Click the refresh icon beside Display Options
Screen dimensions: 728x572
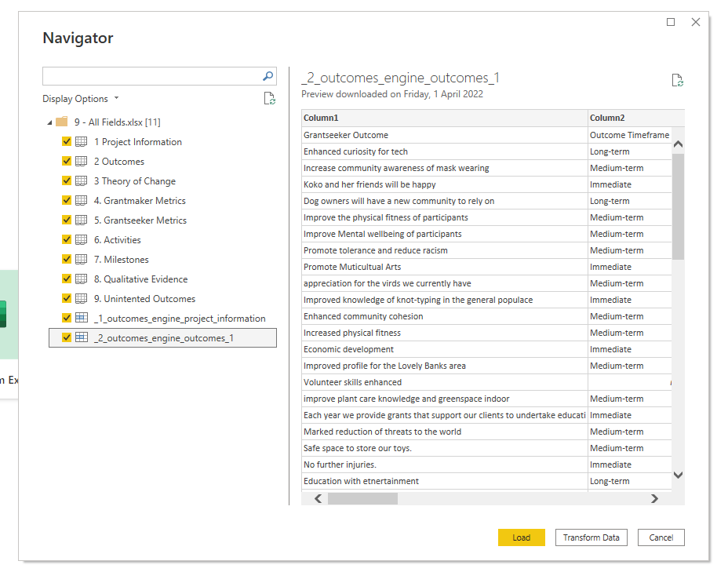click(269, 99)
